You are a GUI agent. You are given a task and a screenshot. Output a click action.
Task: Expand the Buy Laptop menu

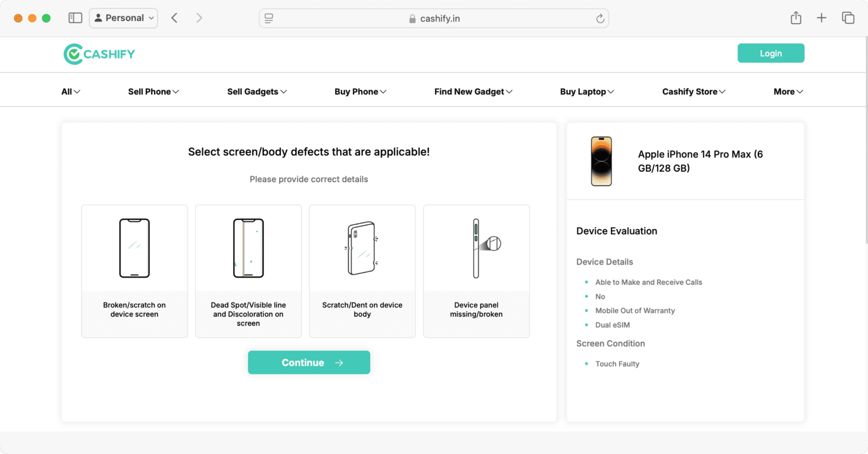(x=587, y=92)
